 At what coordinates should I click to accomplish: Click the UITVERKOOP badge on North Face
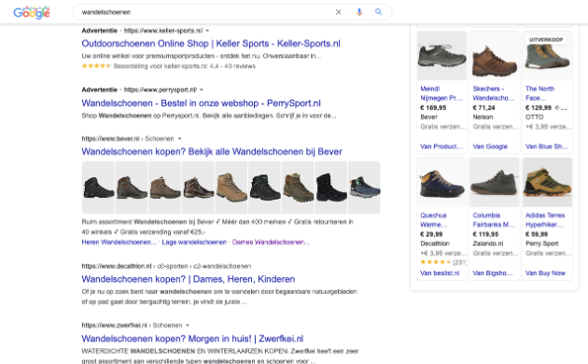546,40
